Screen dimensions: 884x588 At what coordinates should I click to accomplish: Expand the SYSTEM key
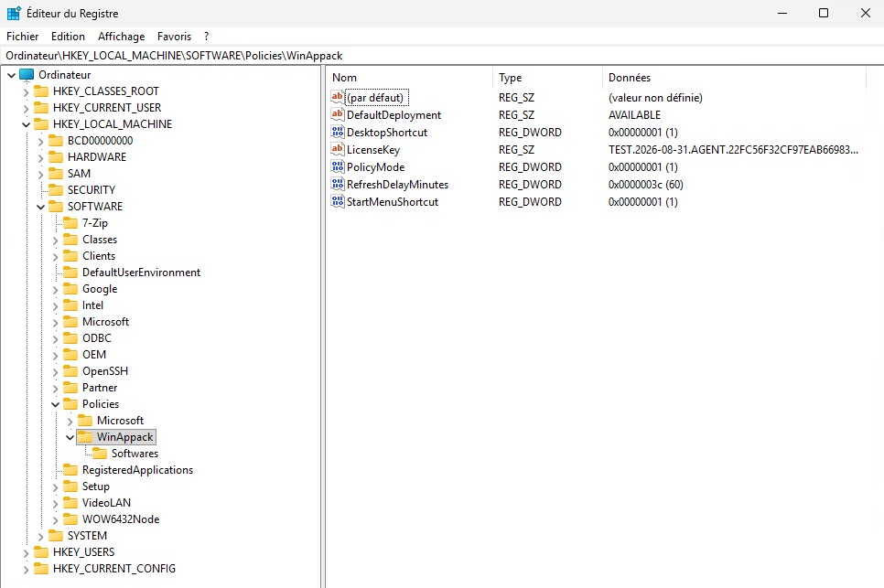[x=40, y=536]
